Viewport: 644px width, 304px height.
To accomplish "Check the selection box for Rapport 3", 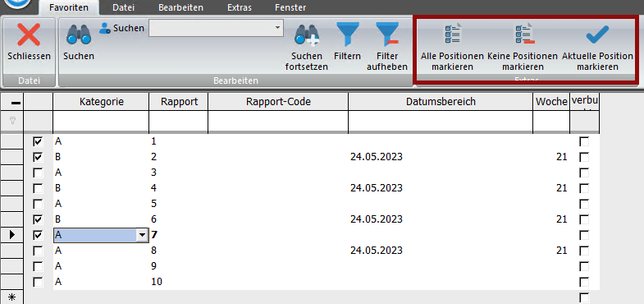I will 39,173.
